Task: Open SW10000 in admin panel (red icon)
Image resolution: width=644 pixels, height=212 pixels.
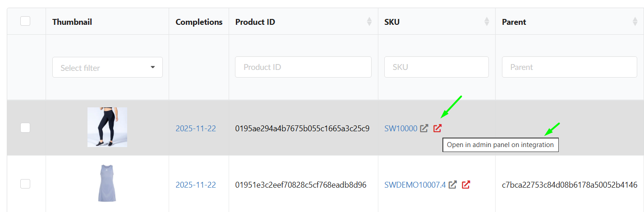Action: pyautogui.click(x=437, y=129)
